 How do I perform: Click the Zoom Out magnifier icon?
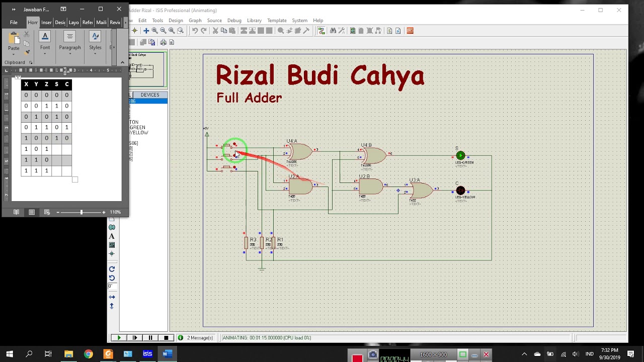pyautogui.click(x=163, y=31)
